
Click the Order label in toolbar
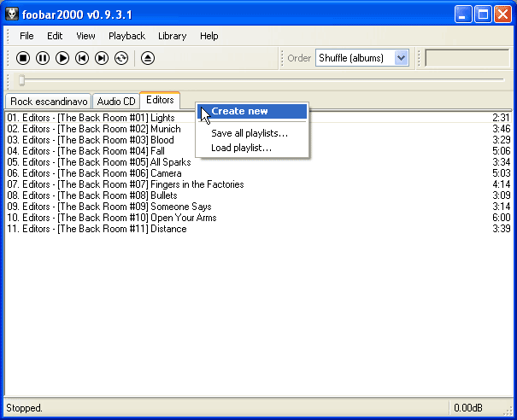click(x=299, y=58)
